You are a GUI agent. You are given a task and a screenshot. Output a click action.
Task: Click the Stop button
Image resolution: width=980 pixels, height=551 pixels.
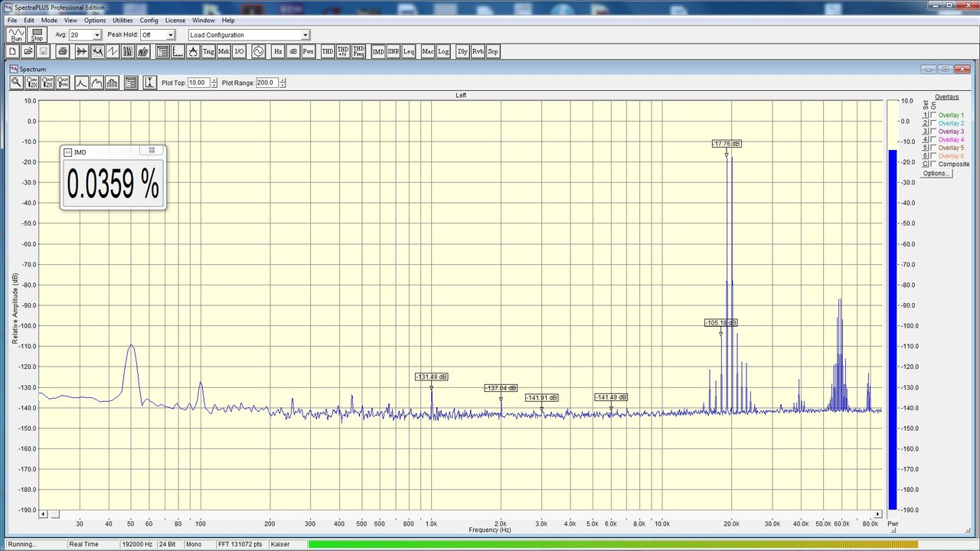click(x=37, y=34)
